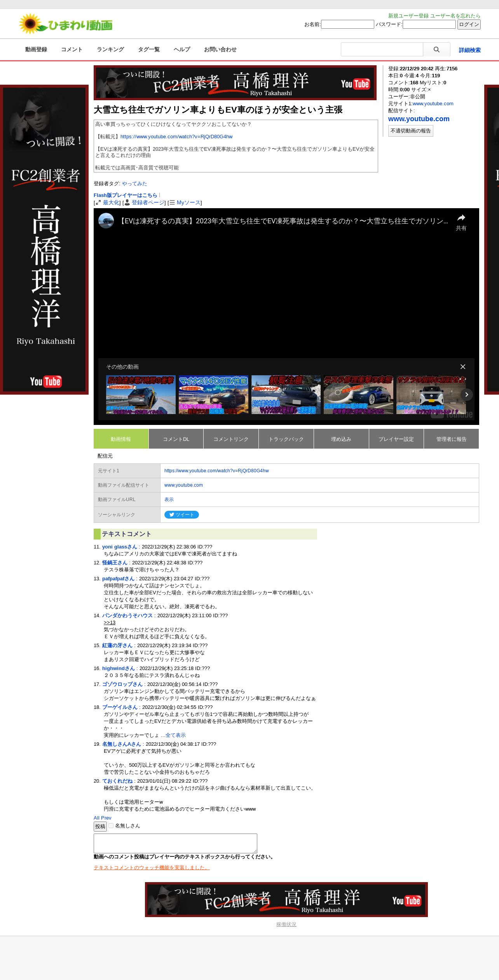
Task: Click the video title in the player header
Action: click(283, 221)
